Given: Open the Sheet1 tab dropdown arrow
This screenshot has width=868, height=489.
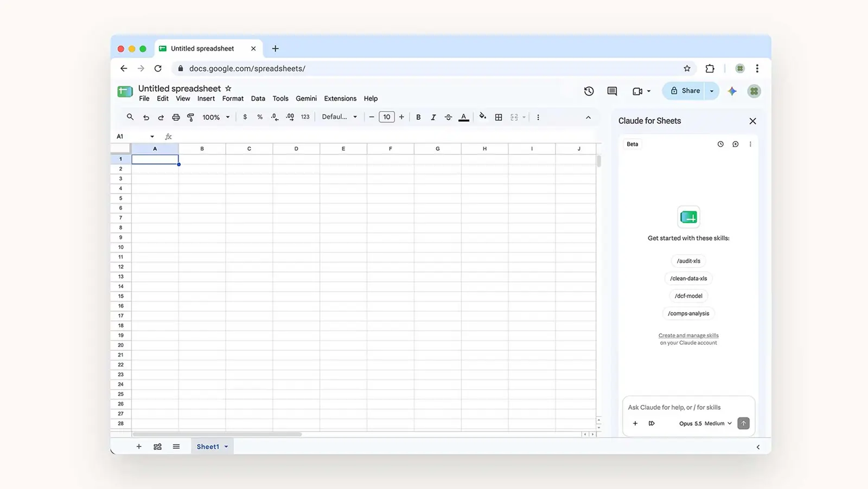Looking at the screenshot, I should [x=226, y=447].
